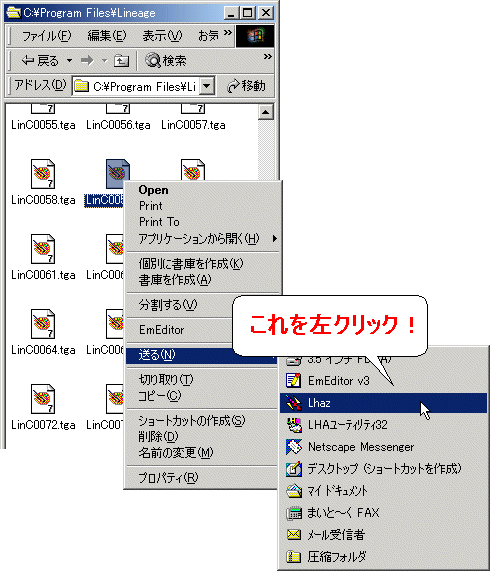Choose プロパティ(R) in the context menu

(202, 477)
